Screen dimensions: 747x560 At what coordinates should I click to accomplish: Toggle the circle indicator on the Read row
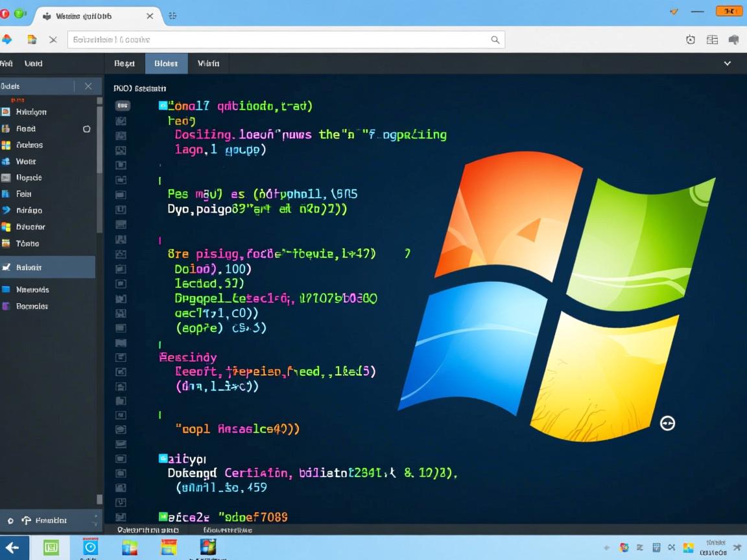[x=86, y=129]
